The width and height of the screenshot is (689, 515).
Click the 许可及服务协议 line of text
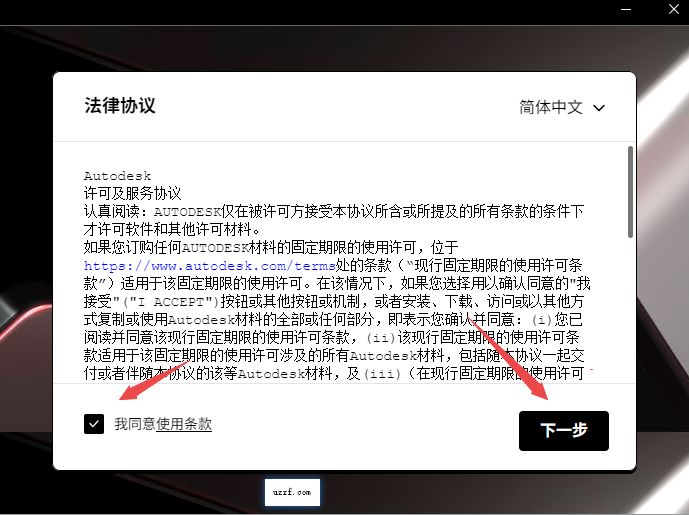(132, 193)
